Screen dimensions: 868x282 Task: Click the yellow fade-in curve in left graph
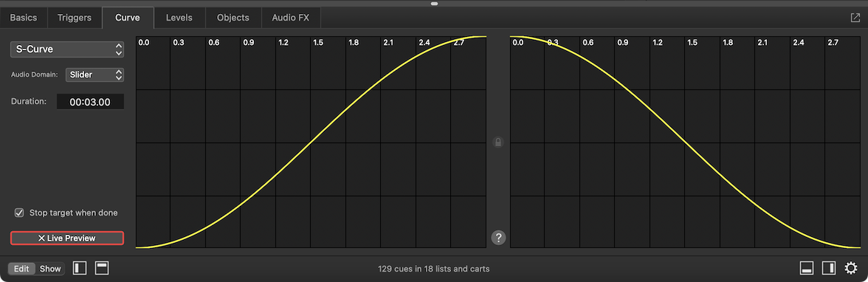pos(311,142)
